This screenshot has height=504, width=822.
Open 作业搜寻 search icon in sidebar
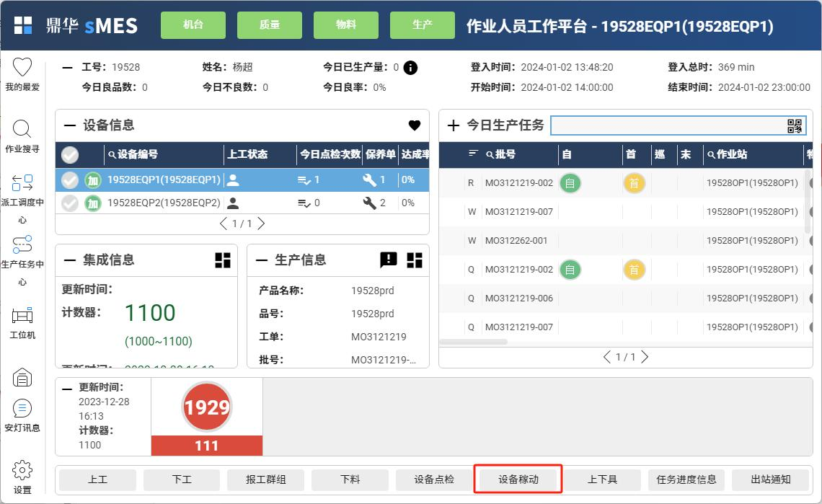(x=22, y=129)
